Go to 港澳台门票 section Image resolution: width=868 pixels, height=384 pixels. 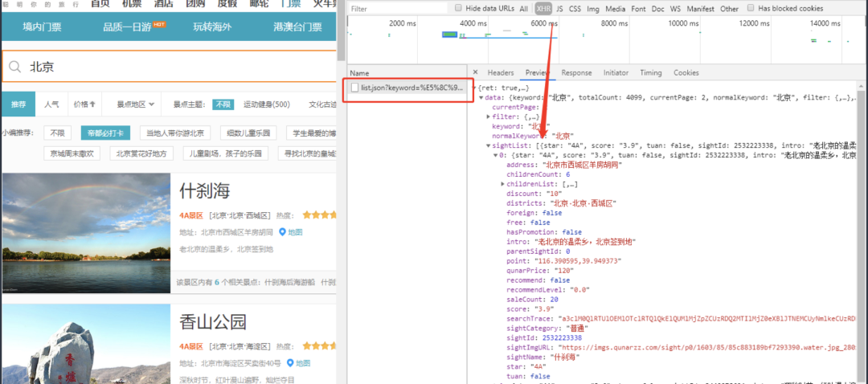click(298, 27)
